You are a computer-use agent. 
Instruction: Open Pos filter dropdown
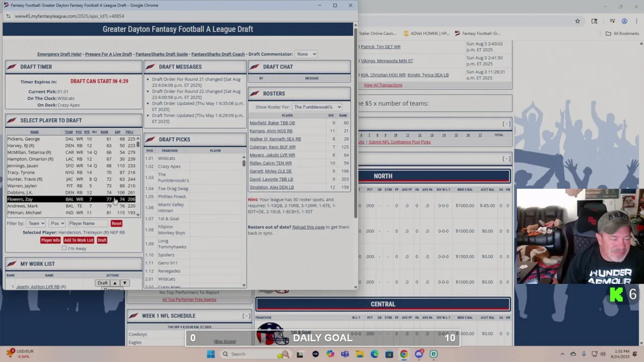pyautogui.click(x=57, y=223)
